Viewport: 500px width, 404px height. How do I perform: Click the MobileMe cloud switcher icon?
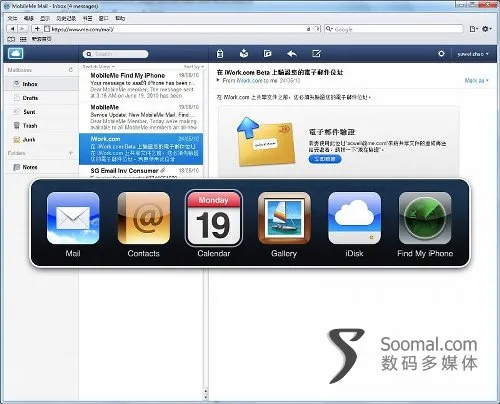(15, 53)
